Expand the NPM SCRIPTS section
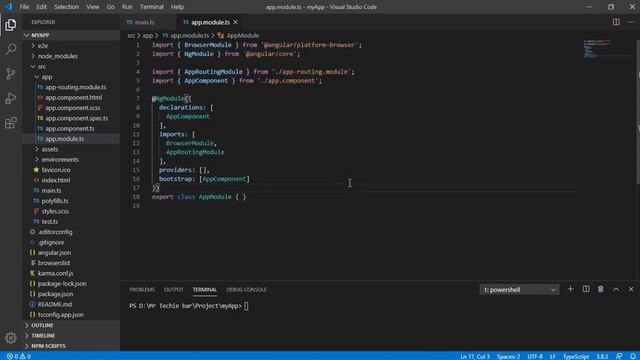 click(x=48, y=346)
